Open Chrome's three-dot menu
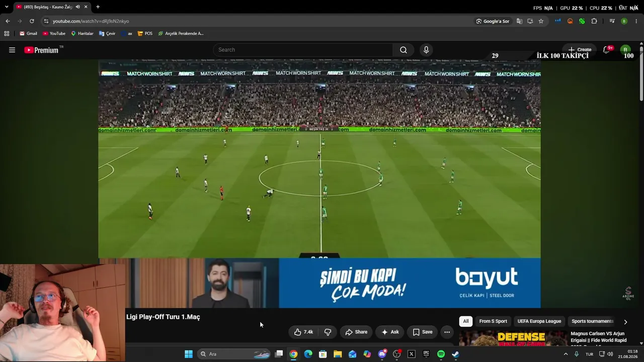 [636, 21]
